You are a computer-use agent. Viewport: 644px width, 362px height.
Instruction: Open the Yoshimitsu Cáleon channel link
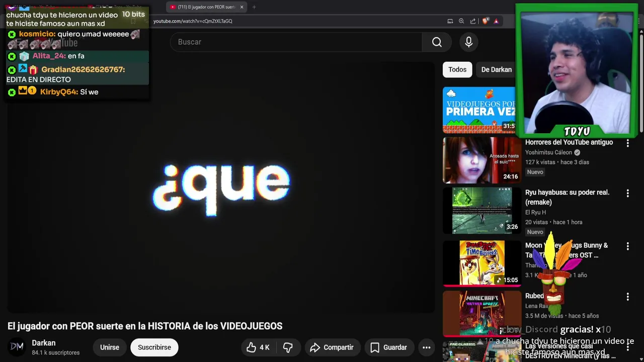click(x=548, y=152)
